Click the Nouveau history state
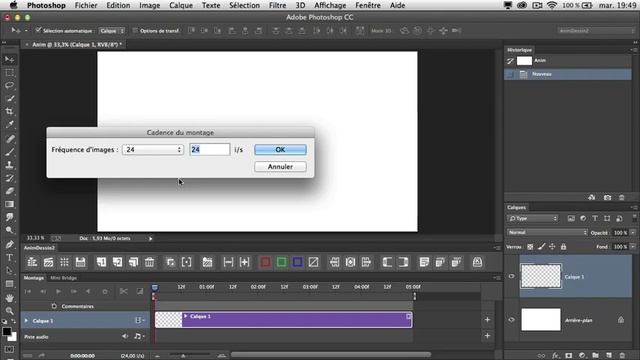 point(568,74)
